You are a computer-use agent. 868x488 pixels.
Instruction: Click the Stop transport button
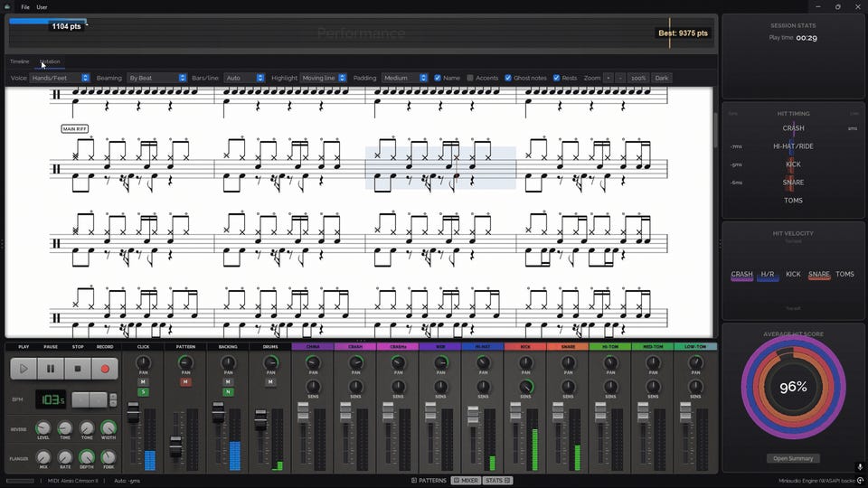click(78, 369)
